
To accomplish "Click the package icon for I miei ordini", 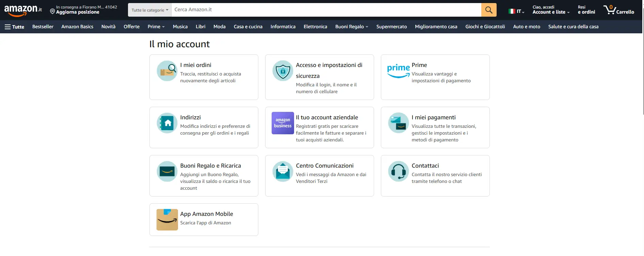I will tap(167, 71).
